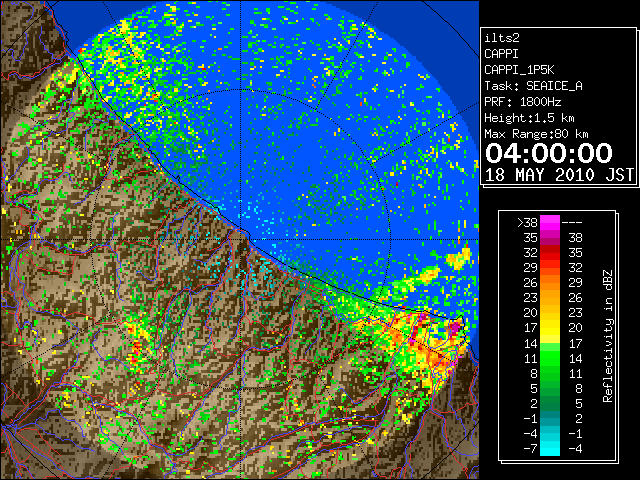
Task: Pick the green 8 dBZ legend color
Action: [550, 373]
